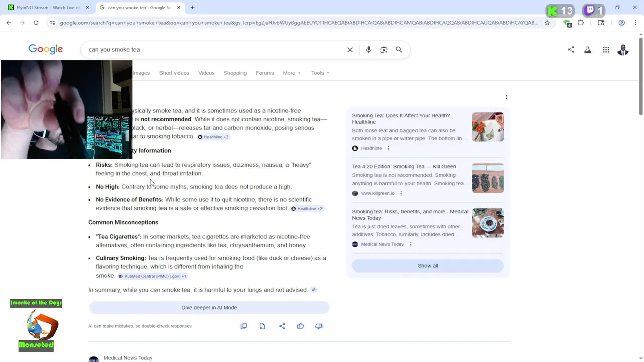Image resolution: width=644 pixels, height=362 pixels.
Task: Go to Google homepage via logo
Action: pos(45,49)
